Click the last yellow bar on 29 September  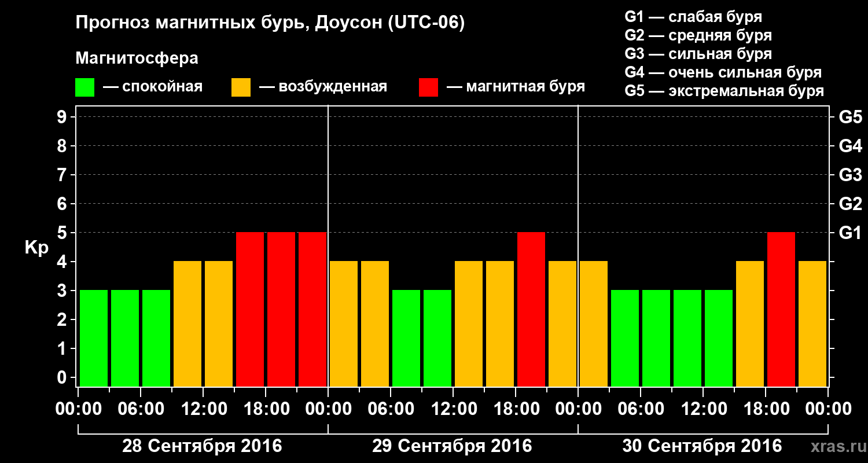(x=562, y=324)
